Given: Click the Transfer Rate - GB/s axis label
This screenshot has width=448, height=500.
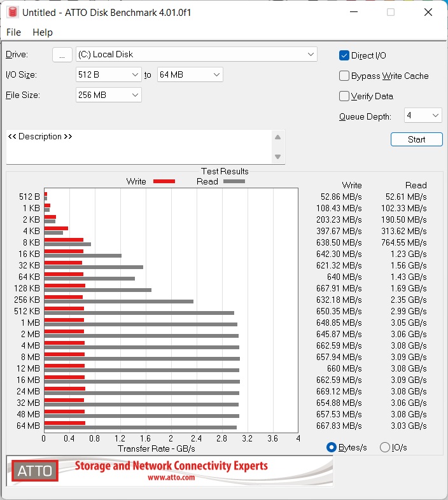Looking at the screenshot, I should (157, 448).
